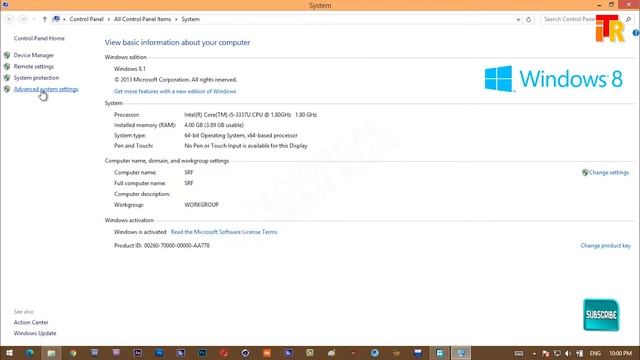Click the ENG language indicator
Screen dimensions: 640x360
click(x=595, y=353)
